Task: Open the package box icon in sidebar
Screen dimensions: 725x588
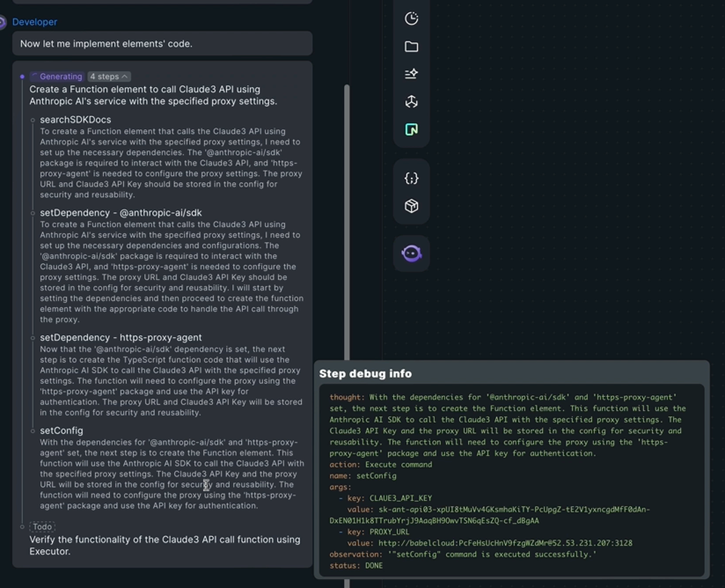Action: pos(411,206)
